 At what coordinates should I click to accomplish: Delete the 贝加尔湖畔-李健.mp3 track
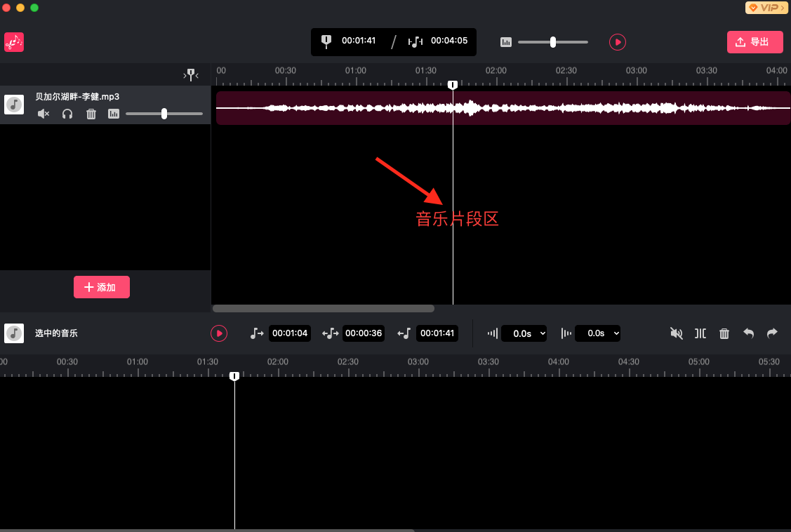(91, 114)
